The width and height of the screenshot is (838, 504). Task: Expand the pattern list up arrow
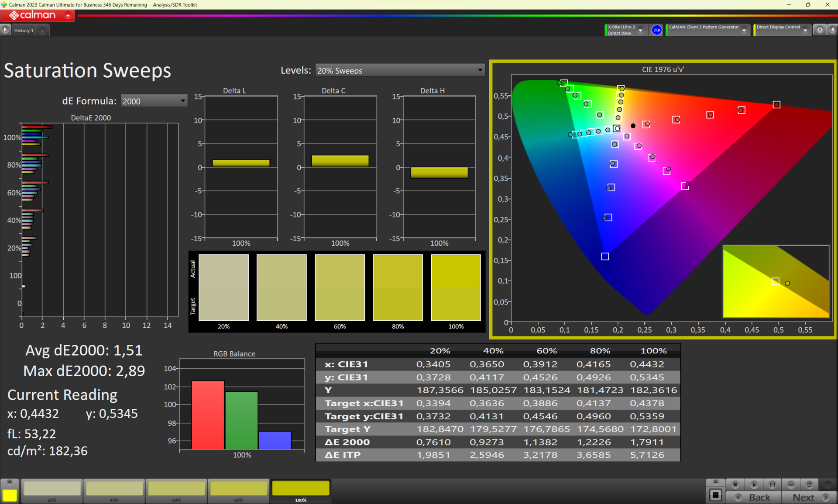click(x=10, y=482)
